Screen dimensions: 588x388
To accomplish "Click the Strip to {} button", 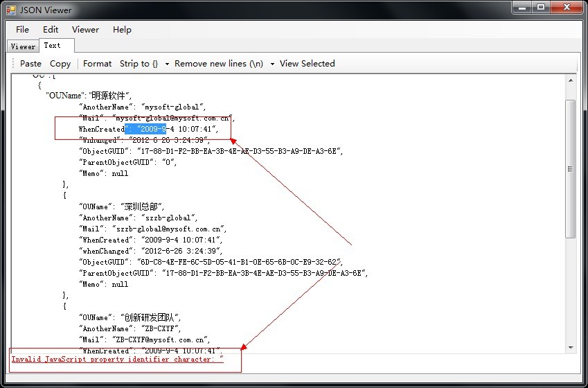I will [x=139, y=64].
